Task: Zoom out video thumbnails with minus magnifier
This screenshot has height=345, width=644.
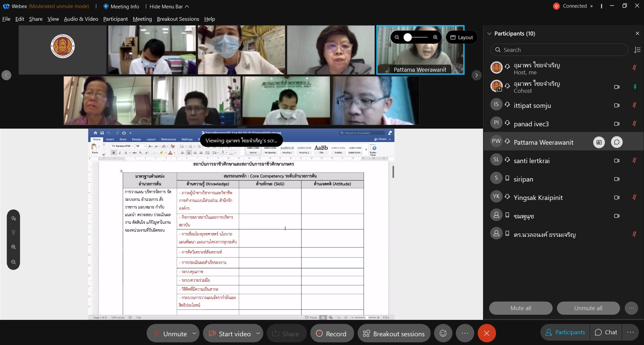Action: (397, 38)
